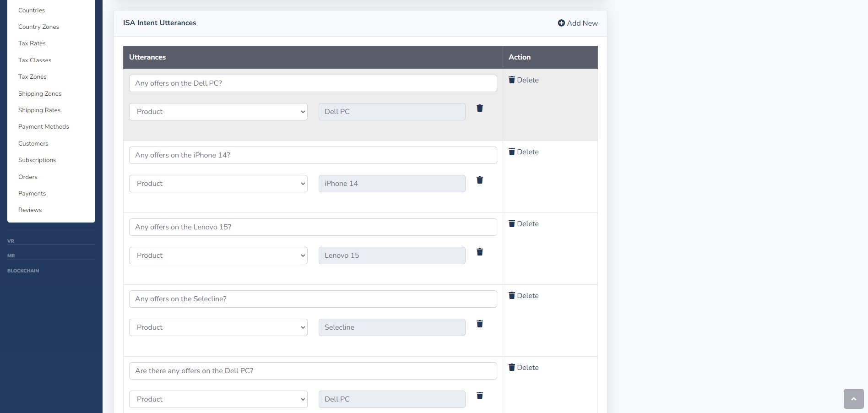Open Payments in the sidebar

coord(32,193)
